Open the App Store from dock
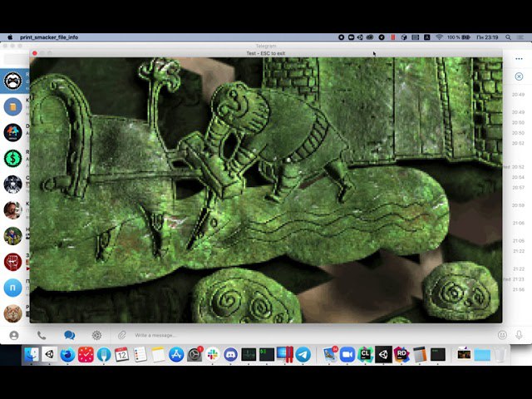532x399 pixels. [176, 355]
